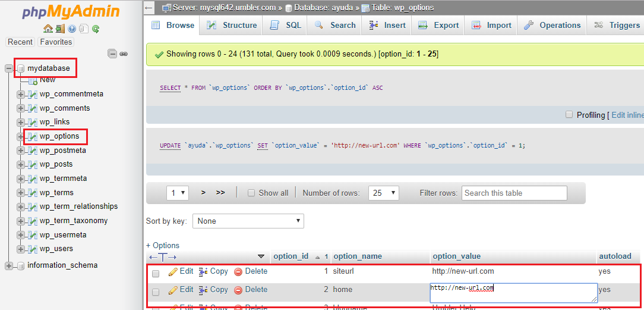Image resolution: width=644 pixels, height=310 pixels.
Task: Open the page number dropdown
Action: point(178,193)
